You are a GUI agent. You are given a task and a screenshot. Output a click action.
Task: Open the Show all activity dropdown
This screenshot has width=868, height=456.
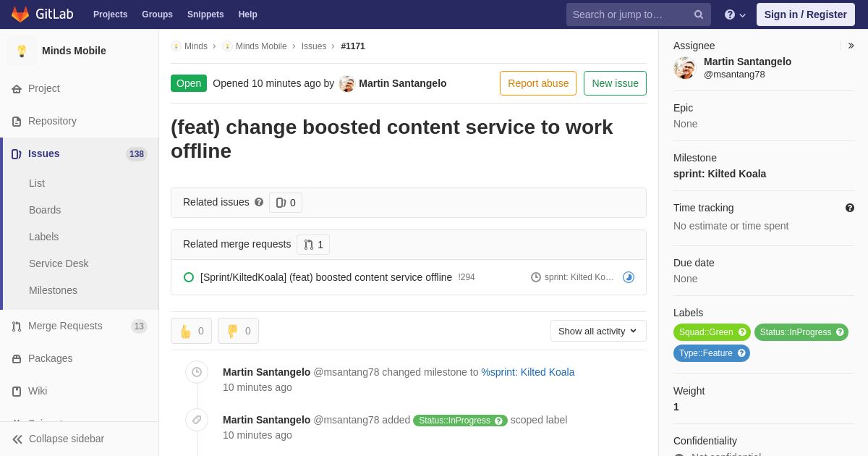pyautogui.click(x=598, y=331)
